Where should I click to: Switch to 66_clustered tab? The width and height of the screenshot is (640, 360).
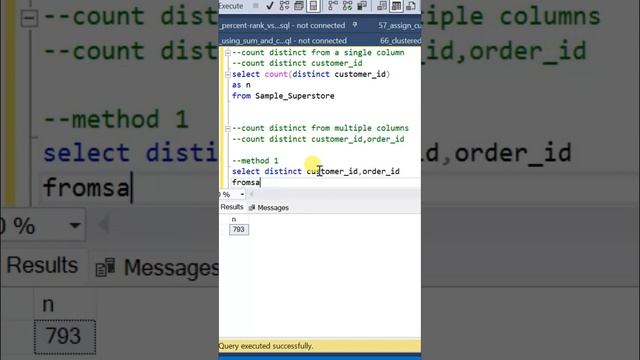(400, 41)
